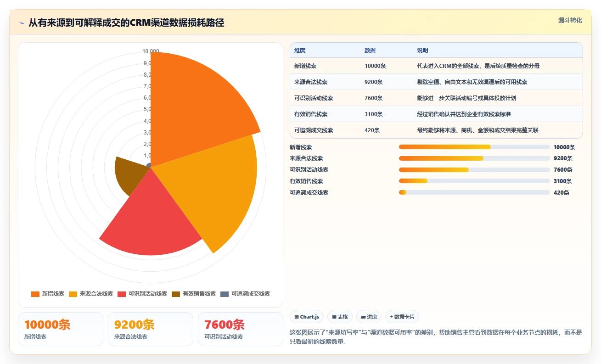
Task: Click the description starting 能够进一步关联活动编号
Action: (x=466, y=98)
